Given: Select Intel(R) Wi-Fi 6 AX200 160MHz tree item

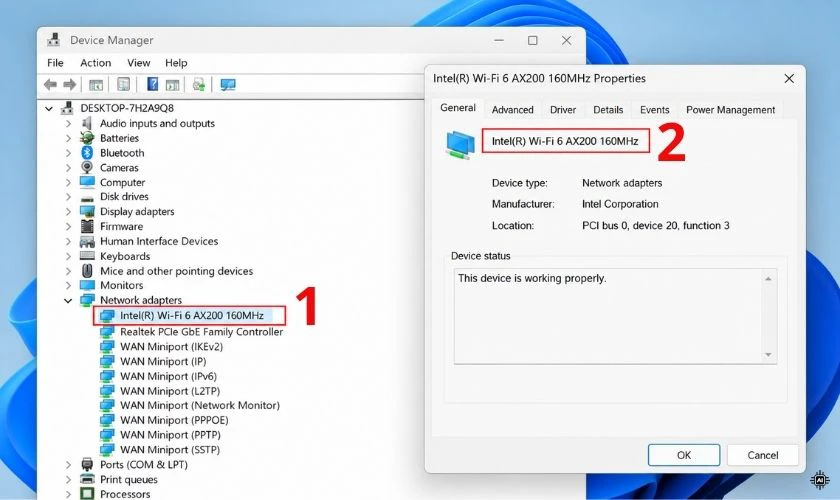Looking at the screenshot, I should pos(192,315).
